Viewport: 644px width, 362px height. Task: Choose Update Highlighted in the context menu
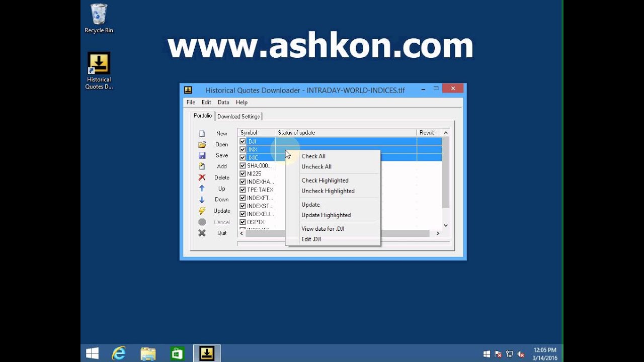coord(326,215)
